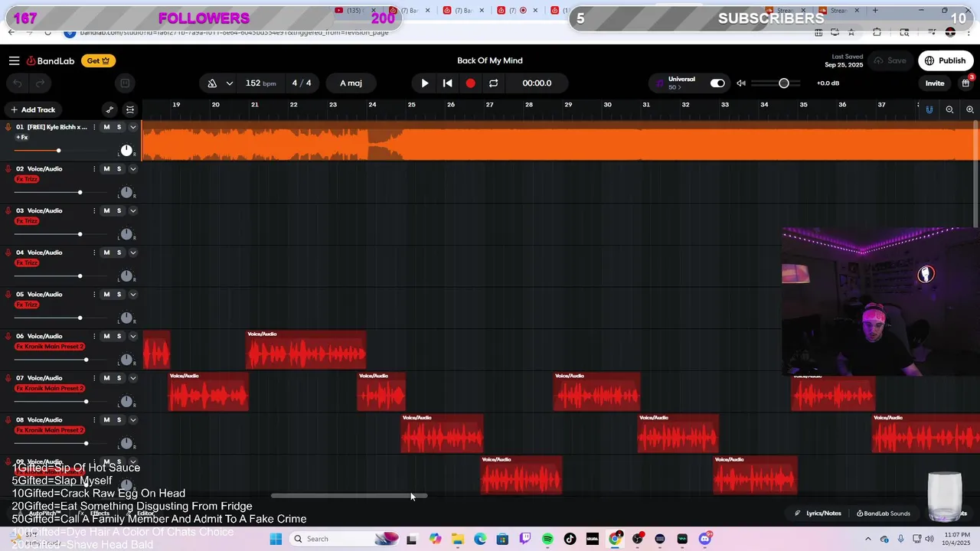
Task: Click the master volume speaker icon
Action: pyautogui.click(x=741, y=83)
